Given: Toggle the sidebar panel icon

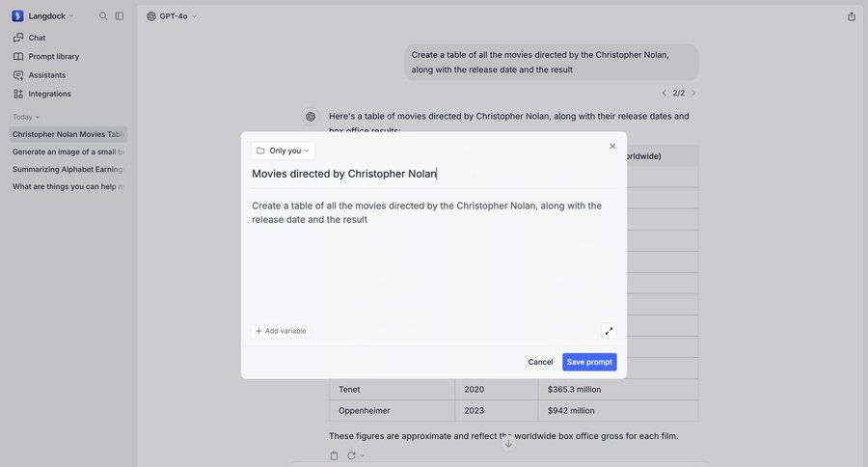Looking at the screenshot, I should click(120, 16).
